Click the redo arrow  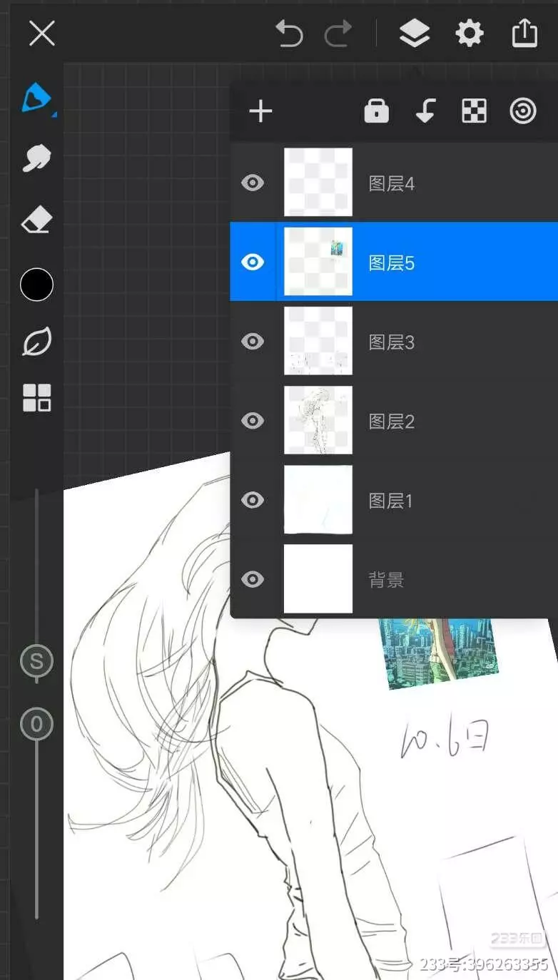click(338, 34)
